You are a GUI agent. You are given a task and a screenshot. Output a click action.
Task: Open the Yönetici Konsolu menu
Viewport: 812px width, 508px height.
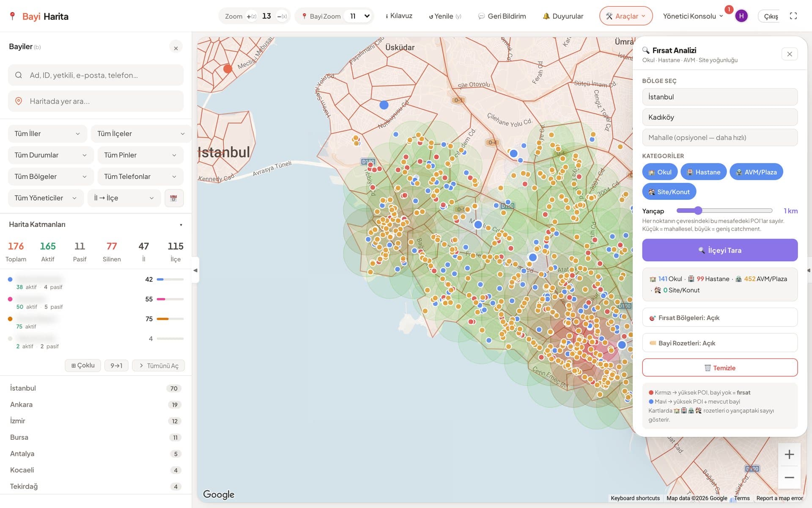[x=693, y=16]
